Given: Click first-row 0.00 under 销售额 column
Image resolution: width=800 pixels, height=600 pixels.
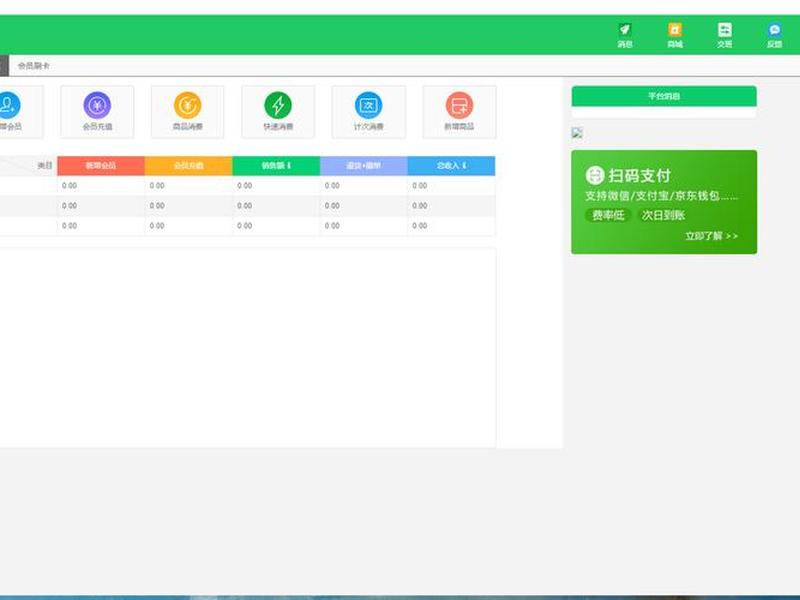Looking at the screenshot, I should [x=244, y=186].
